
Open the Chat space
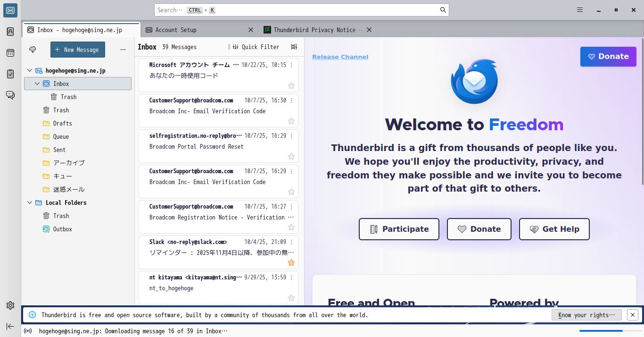click(x=10, y=95)
